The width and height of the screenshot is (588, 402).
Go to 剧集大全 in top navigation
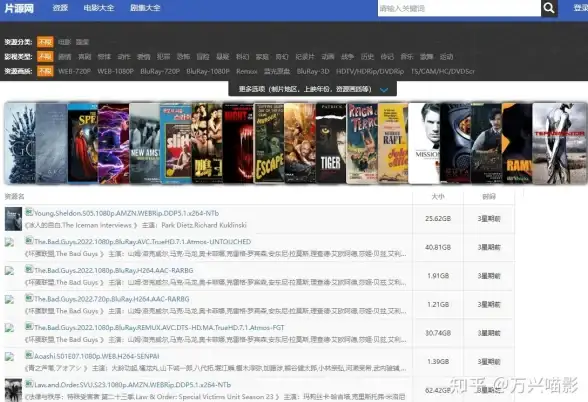(145, 8)
